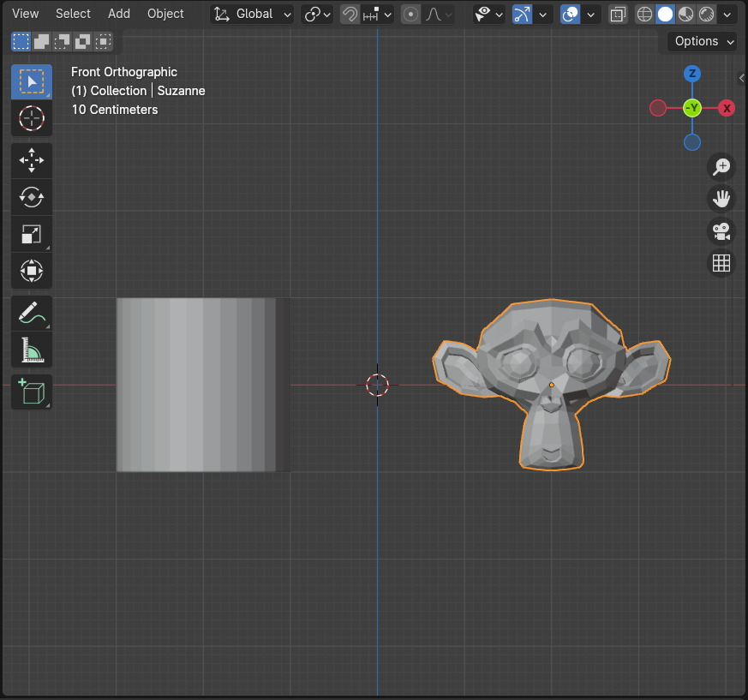Click the Suzanne monkey head object
The height and width of the screenshot is (700, 748).
pos(551,385)
